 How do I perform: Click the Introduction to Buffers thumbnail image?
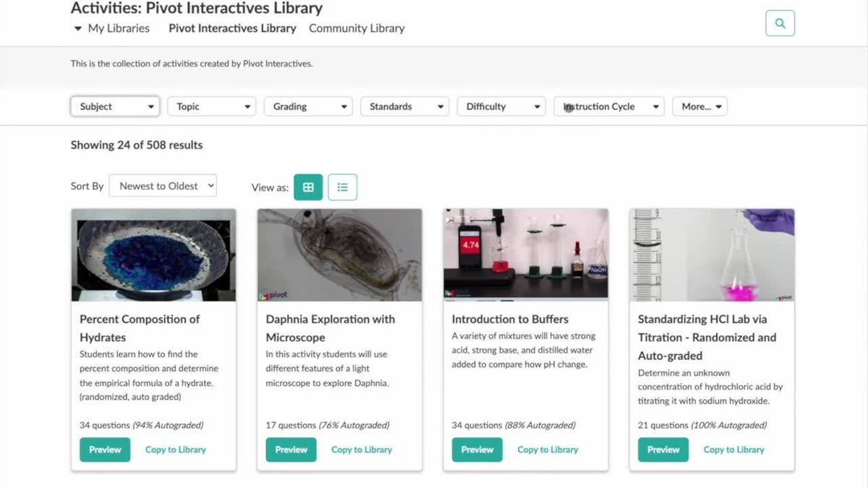(525, 254)
